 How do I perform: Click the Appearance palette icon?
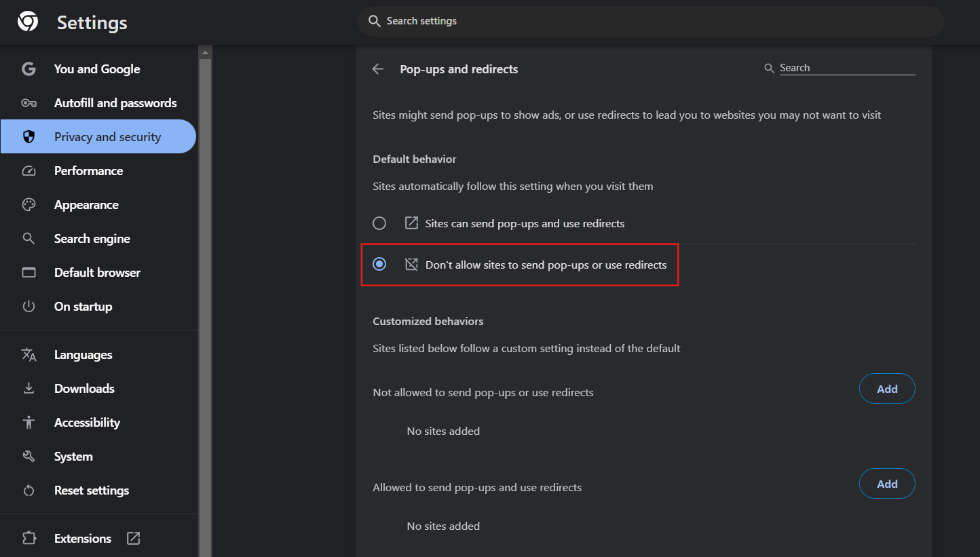tap(29, 205)
